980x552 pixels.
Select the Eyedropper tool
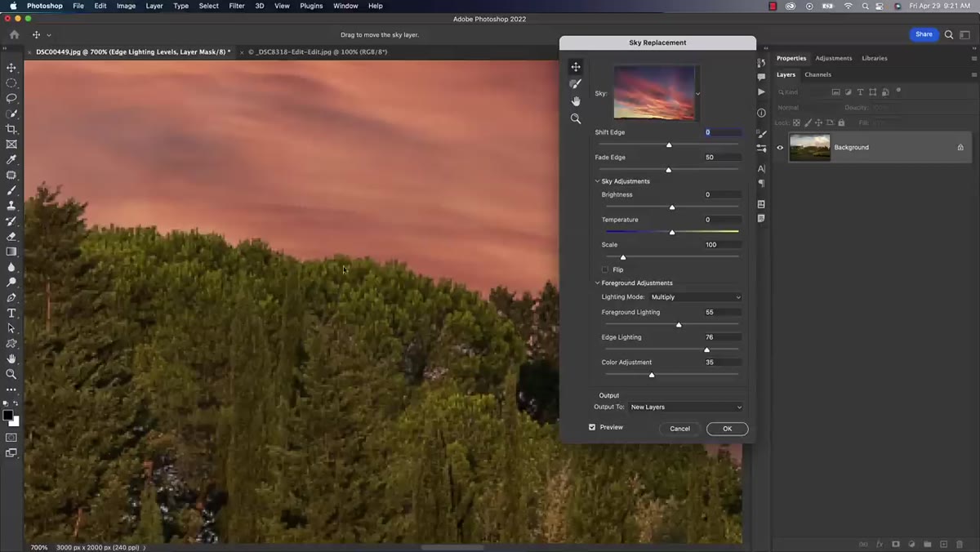[11, 160]
